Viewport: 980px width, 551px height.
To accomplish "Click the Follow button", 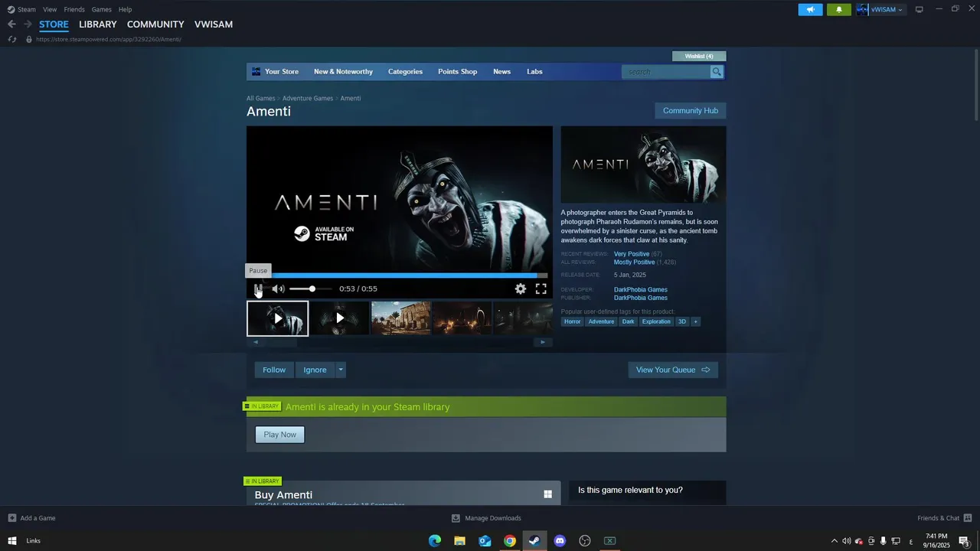I will pyautogui.click(x=274, y=370).
